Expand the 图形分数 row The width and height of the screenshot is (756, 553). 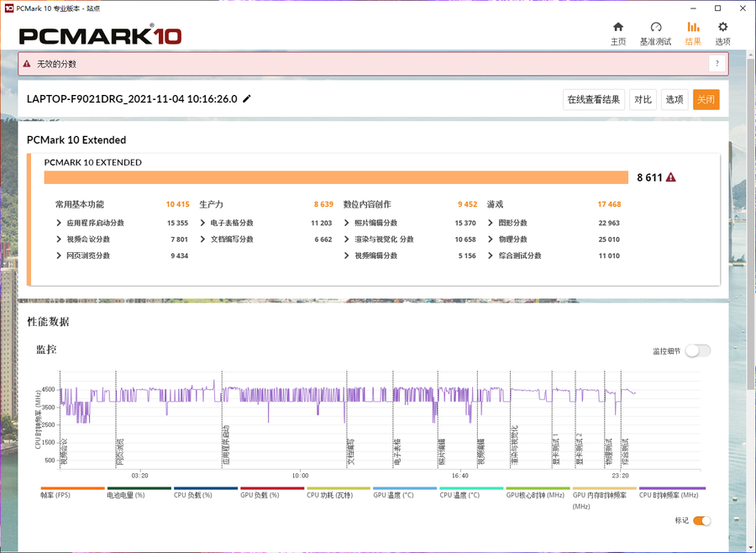coord(491,223)
